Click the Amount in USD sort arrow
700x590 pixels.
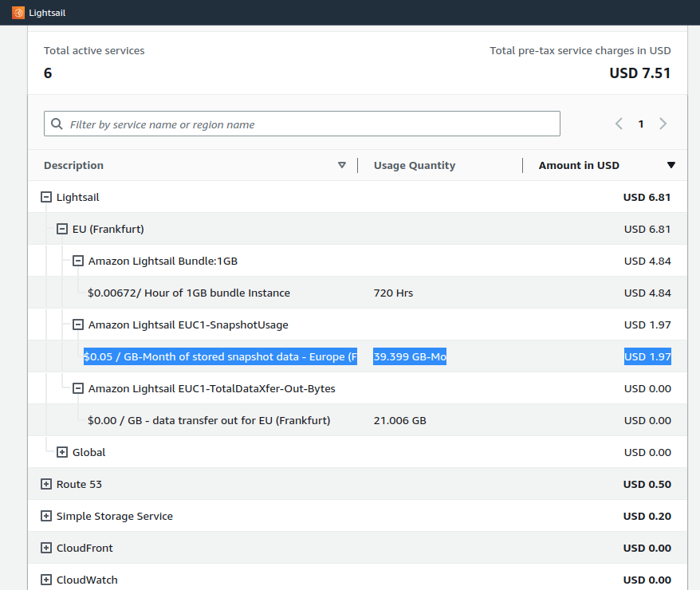click(x=671, y=165)
